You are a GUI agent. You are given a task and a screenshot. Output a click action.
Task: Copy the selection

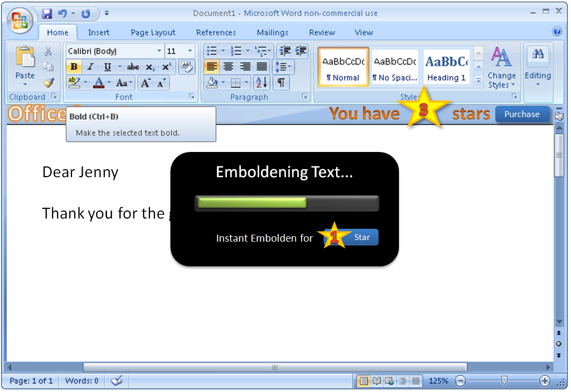pos(48,67)
